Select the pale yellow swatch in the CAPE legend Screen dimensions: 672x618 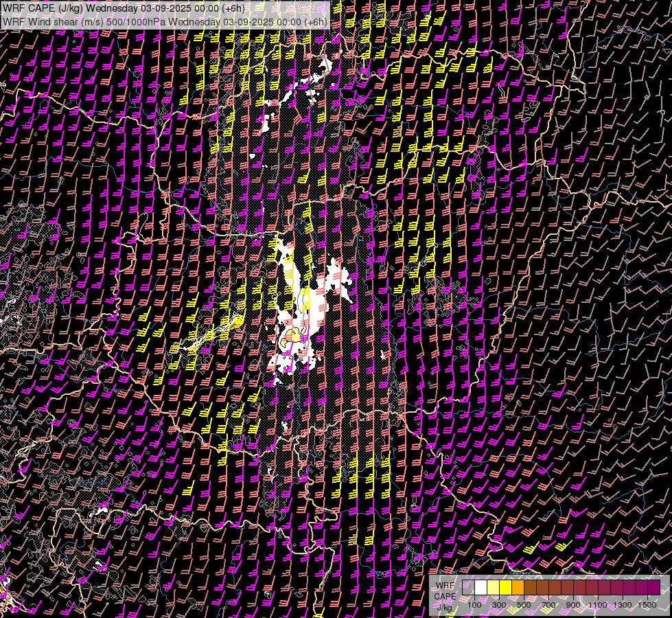click(x=494, y=587)
